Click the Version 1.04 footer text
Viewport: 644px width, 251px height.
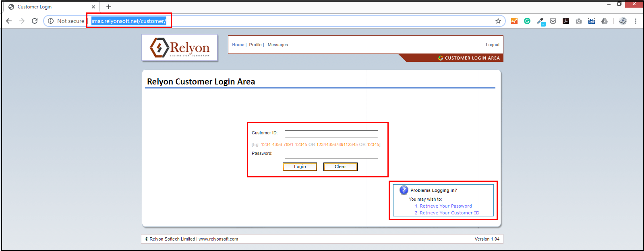487,239
